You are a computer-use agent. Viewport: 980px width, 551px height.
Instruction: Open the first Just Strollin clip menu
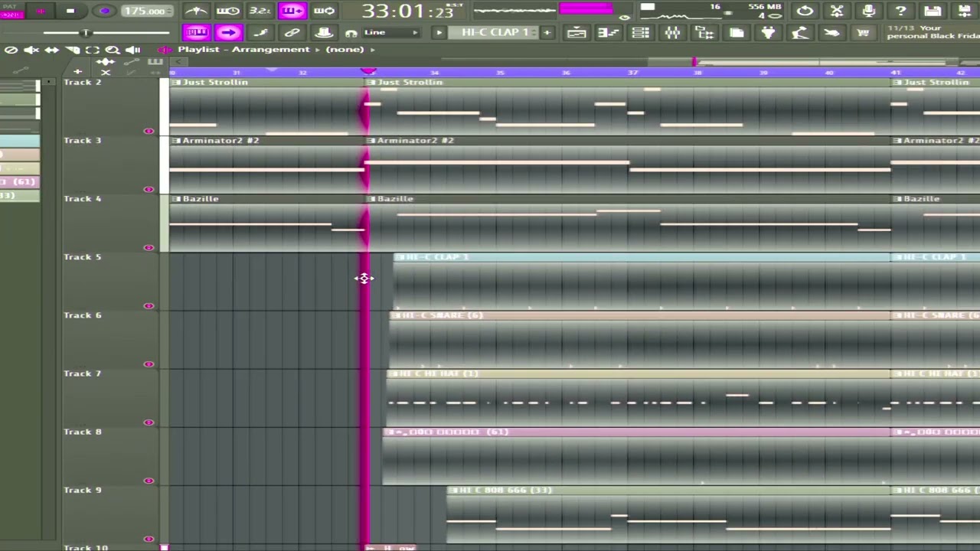(x=176, y=82)
